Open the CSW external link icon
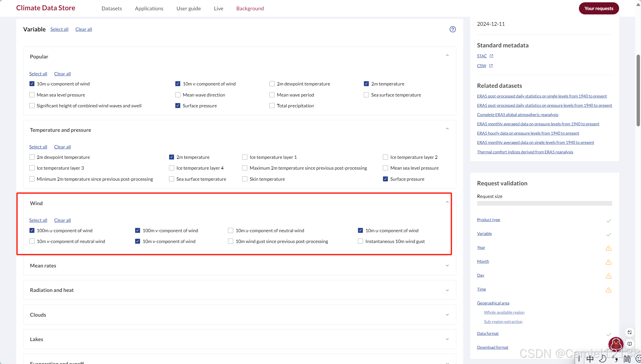 [x=491, y=66]
